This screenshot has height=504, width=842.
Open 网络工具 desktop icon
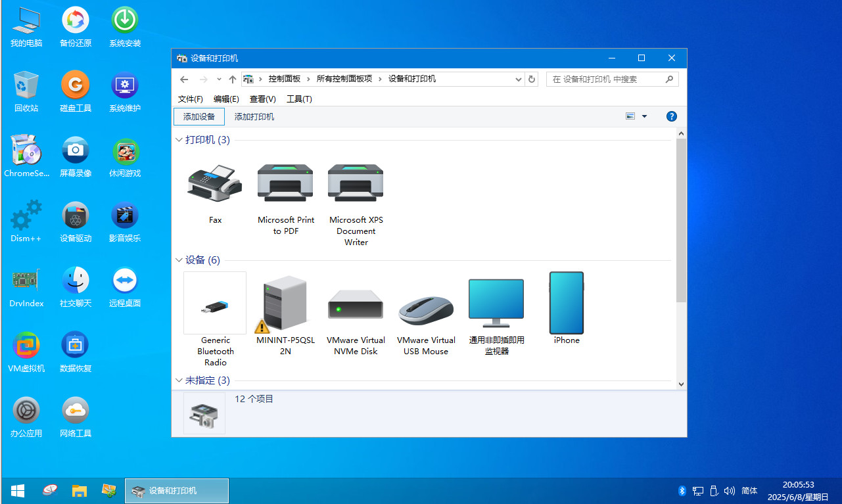click(x=76, y=417)
